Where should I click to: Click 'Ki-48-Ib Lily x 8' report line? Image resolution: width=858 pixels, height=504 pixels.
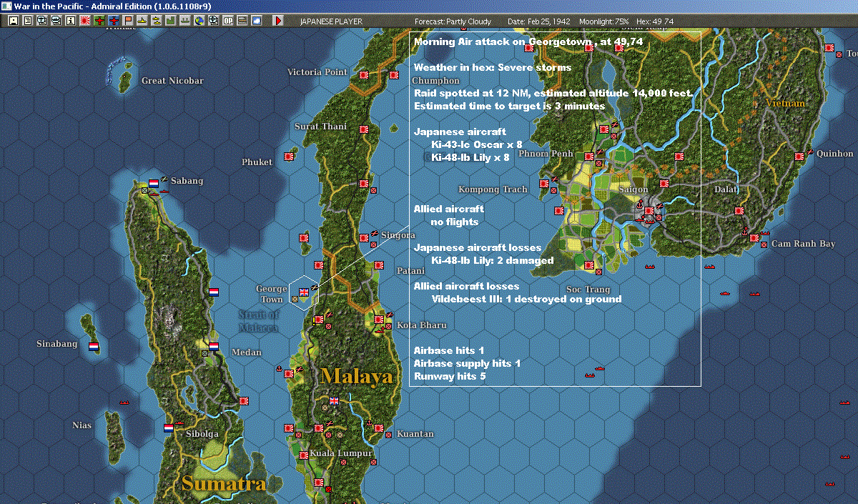coord(470,157)
